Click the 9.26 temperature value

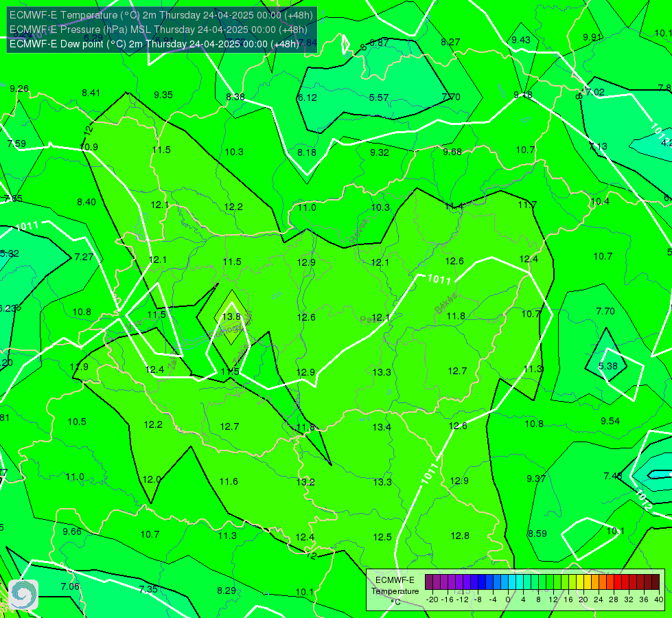[x=19, y=89]
